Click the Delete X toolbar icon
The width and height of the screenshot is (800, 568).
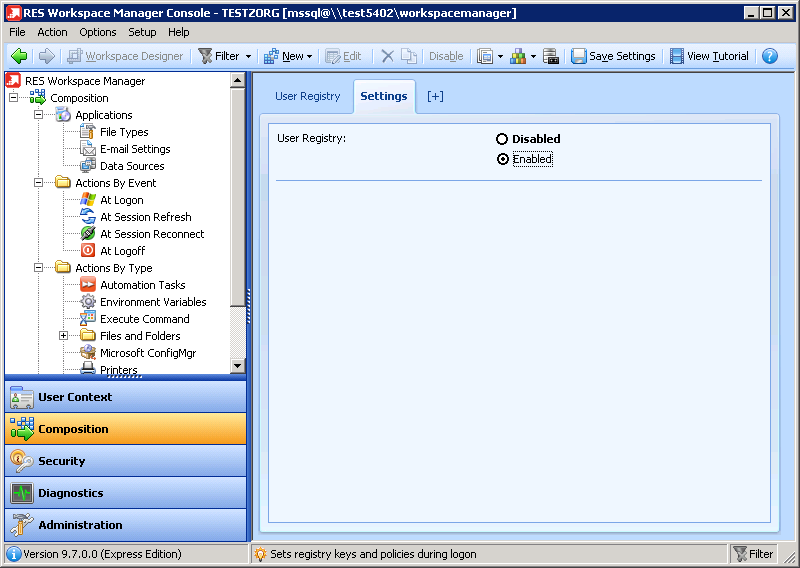(x=388, y=56)
